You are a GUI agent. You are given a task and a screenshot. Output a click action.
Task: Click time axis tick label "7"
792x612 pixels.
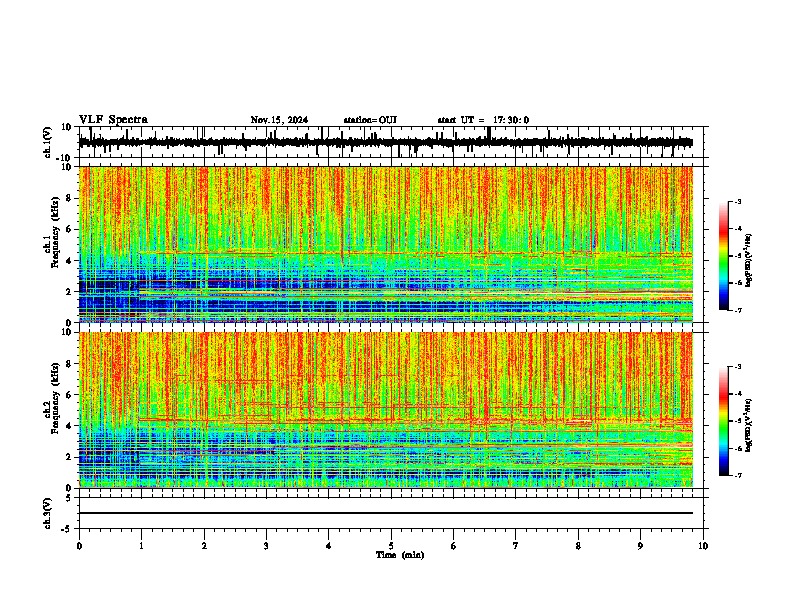(x=516, y=546)
